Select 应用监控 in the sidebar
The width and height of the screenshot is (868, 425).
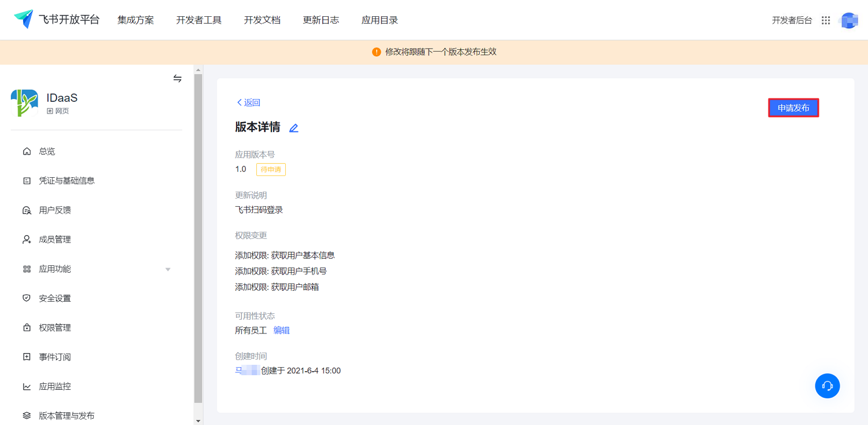(x=55, y=386)
